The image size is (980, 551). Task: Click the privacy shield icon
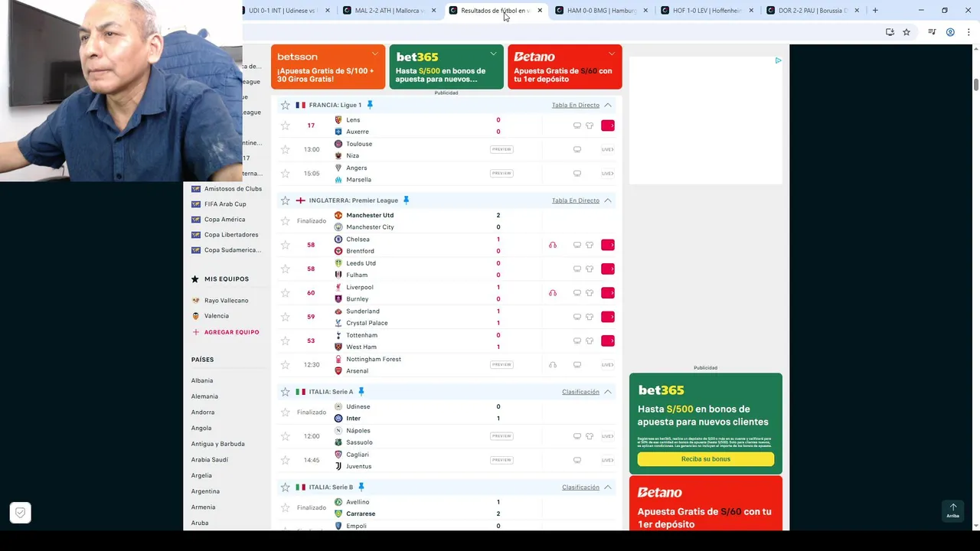point(21,513)
